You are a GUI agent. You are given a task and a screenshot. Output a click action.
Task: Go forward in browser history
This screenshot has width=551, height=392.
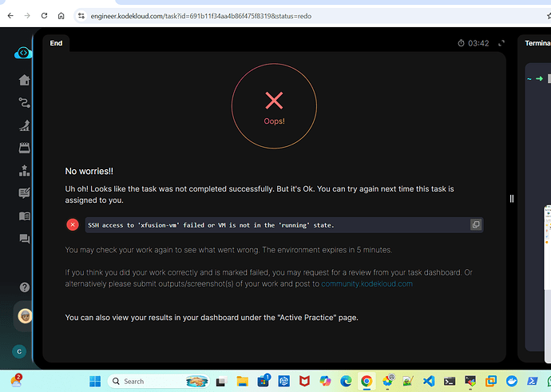(27, 16)
